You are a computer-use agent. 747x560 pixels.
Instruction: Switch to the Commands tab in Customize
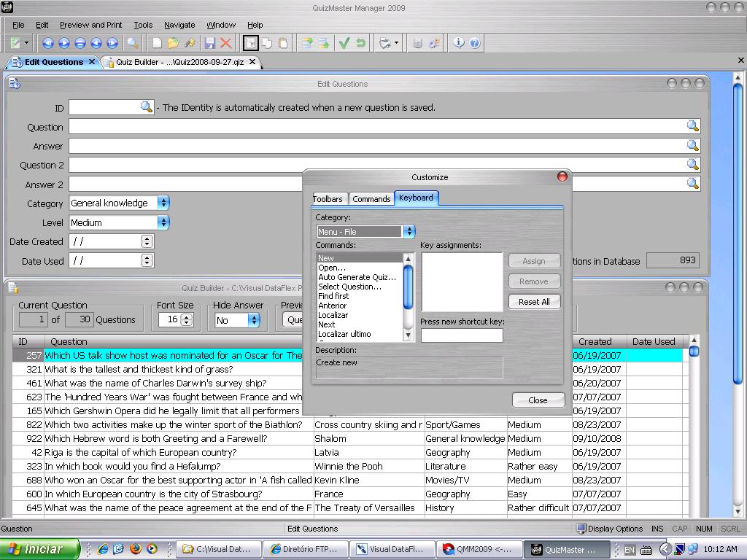(x=371, y=198)
